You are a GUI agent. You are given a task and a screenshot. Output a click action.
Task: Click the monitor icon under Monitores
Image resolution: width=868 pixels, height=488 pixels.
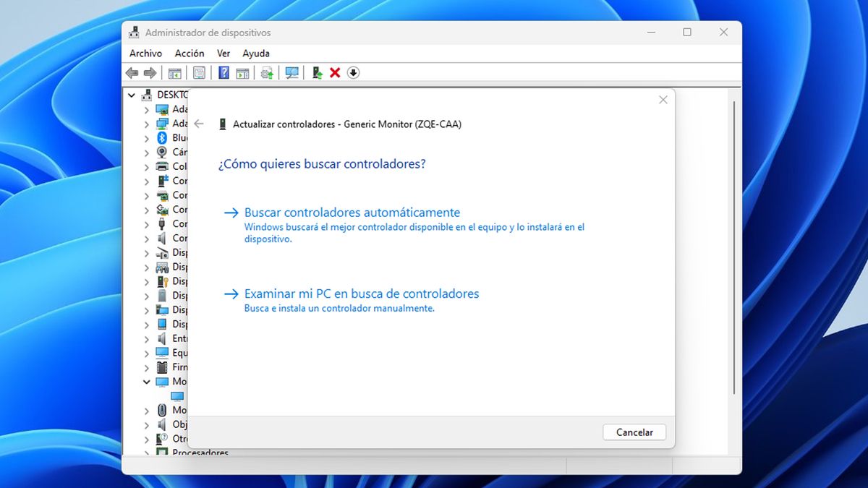pos(179,395)
